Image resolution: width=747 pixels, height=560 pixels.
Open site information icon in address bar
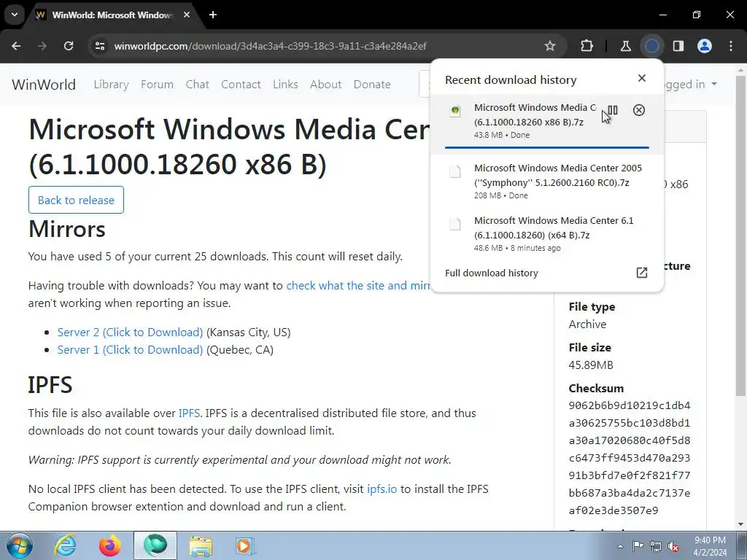[x=100, y=46]
